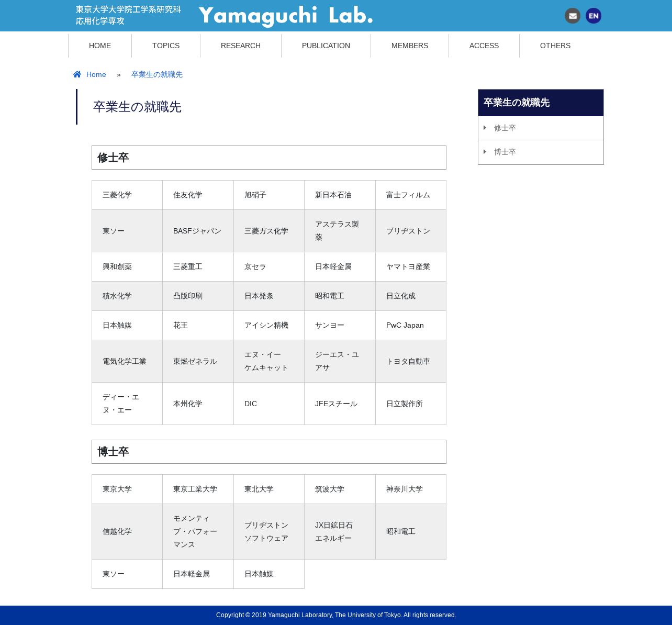Open the ACCESS menu item
The height and width of the screenshot is (625, 672).
coord(484,46)
